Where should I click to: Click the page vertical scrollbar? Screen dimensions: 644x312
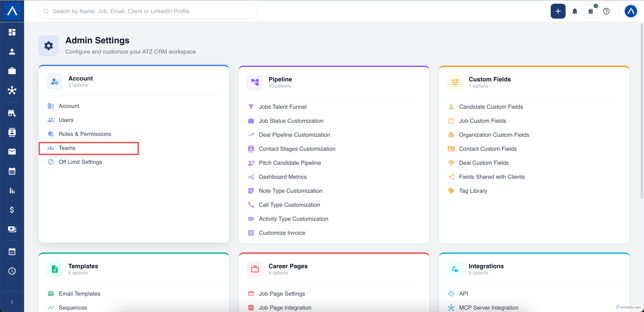tap(642, 111)
